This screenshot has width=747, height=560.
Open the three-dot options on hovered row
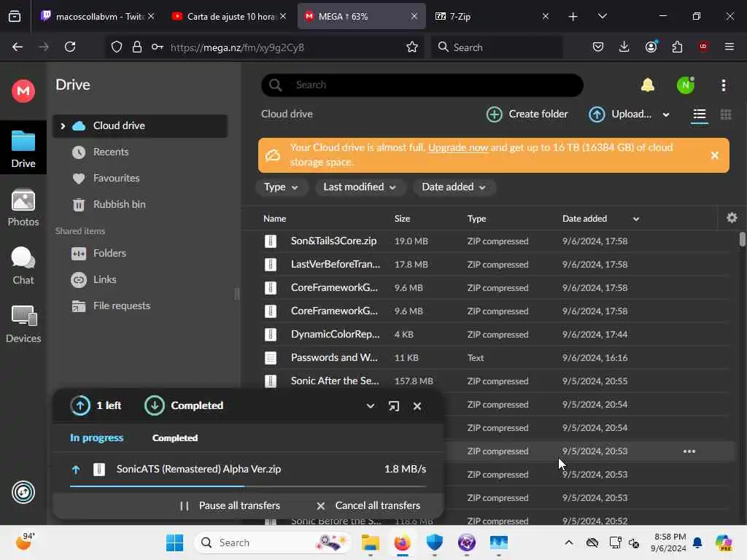pos(689,451)
